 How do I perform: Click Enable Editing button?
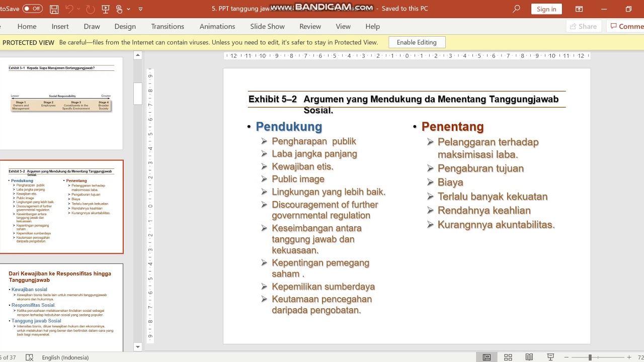tap(417, 42)
